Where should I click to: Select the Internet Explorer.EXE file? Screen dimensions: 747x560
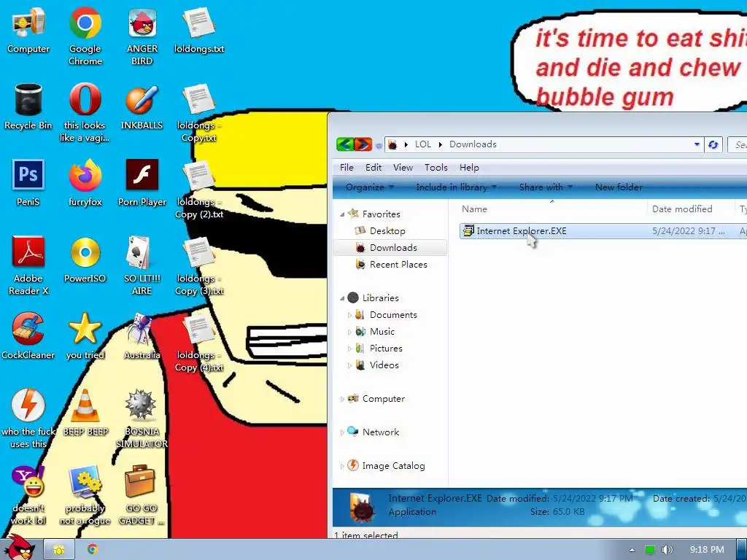click(603, 231)
